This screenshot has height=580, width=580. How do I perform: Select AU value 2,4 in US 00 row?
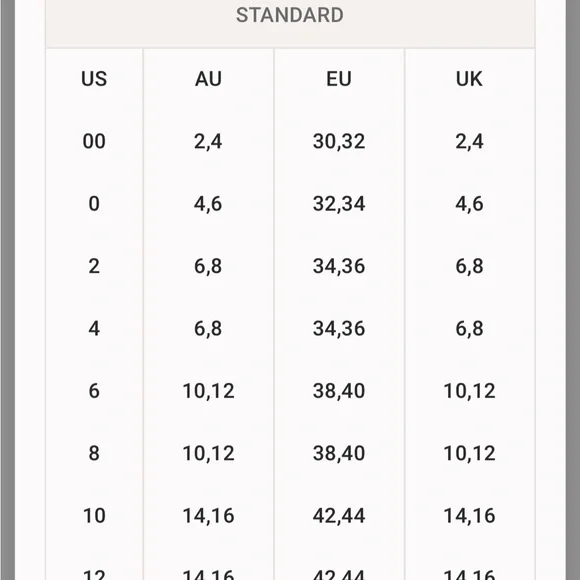click(208, 141)
